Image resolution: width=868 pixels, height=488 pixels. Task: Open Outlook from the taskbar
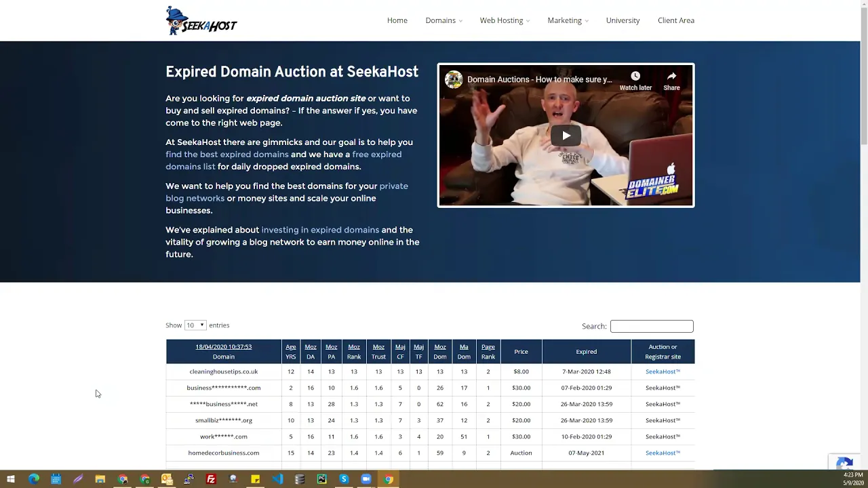(167, 479)
